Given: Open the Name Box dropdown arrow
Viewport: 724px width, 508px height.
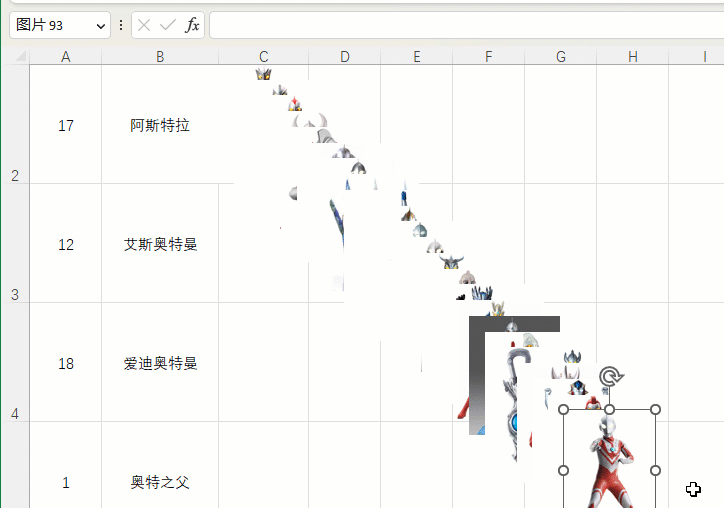Looking at the screenshot, I should 100,26.
